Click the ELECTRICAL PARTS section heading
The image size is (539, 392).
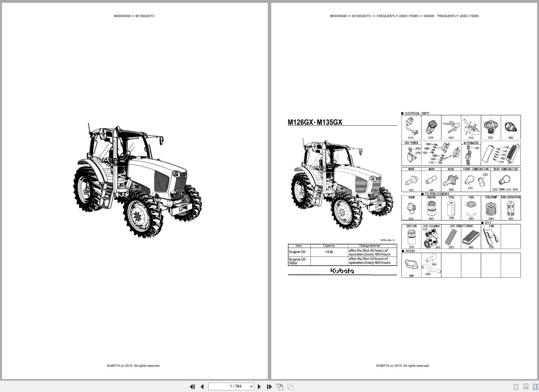tap(417, 113)
